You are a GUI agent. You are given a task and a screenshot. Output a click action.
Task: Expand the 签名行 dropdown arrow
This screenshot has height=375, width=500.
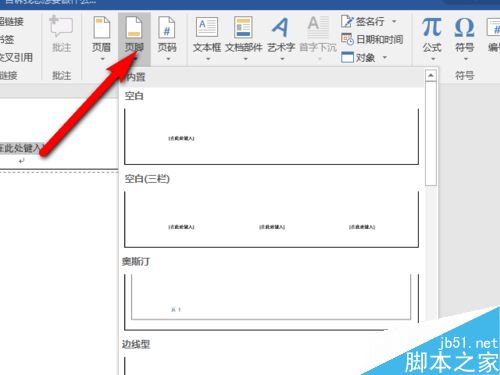[394, 21]
